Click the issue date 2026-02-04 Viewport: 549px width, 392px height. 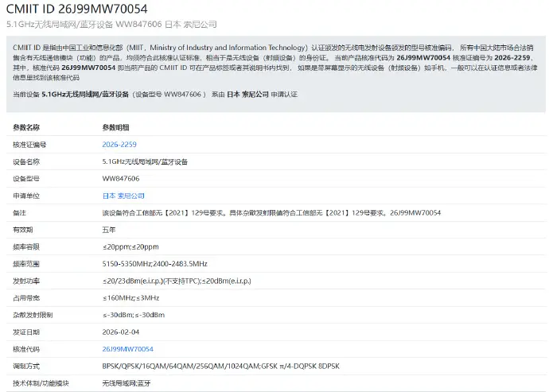point(121,332)
